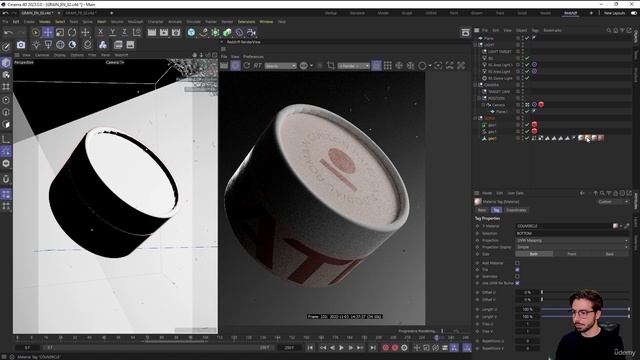Click the white camera icon in second toolbar row
Image resolution: width=640 pixels, height=360 pixels.
[21, 44]
